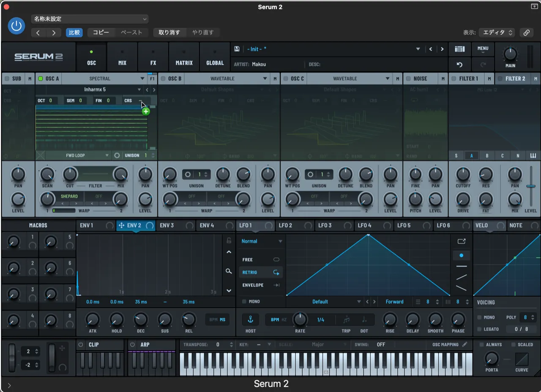This screenshot has height=392, width=541.
Task: Check the MONO voicing checkbox
Action: point(479,317)
